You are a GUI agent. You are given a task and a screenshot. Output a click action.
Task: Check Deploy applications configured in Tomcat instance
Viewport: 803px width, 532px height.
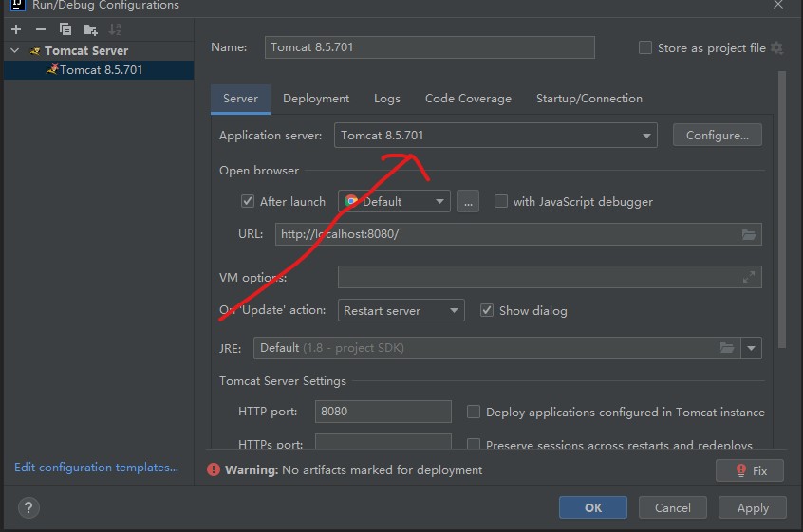474,412
